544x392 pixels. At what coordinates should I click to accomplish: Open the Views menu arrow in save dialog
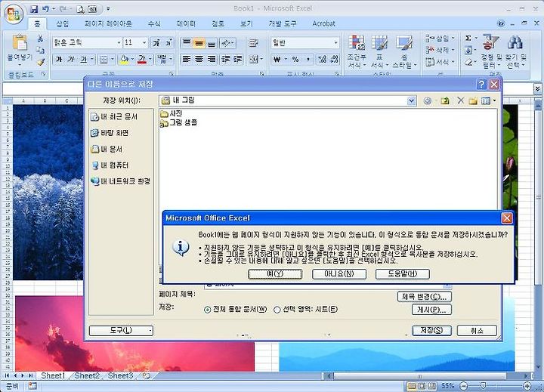[x=494, y=101]
